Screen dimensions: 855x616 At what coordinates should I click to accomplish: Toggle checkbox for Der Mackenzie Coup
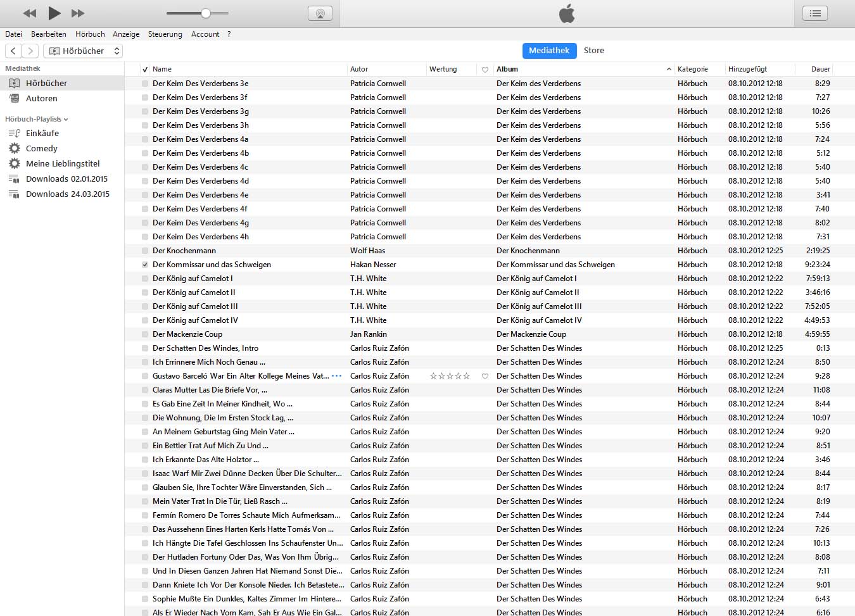[x=145, y=334]
